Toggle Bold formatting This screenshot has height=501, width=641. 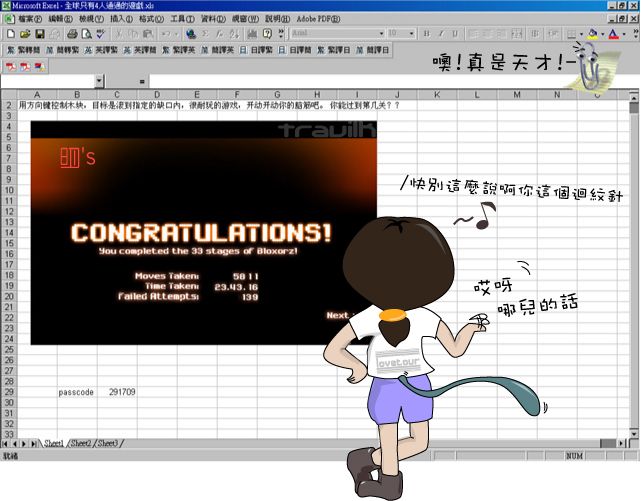427,34
